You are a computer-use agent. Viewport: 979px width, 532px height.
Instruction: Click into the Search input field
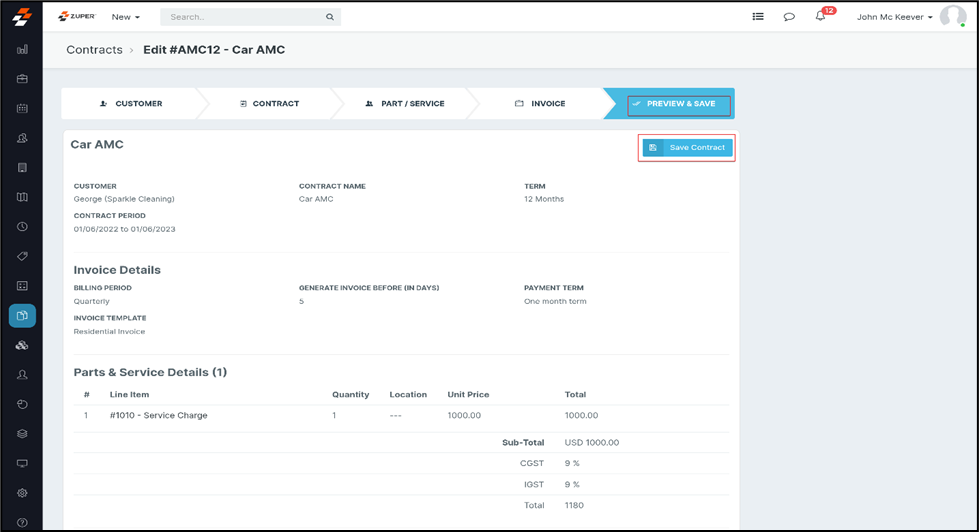[x=245, y=17]
